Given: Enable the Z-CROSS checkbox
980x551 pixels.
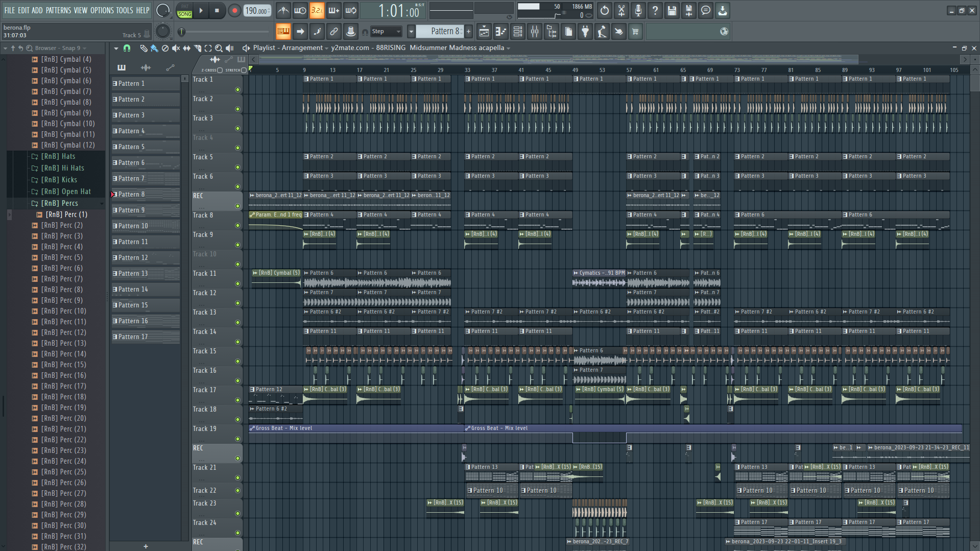Looking at the screenshot, I should pos(220,70).
